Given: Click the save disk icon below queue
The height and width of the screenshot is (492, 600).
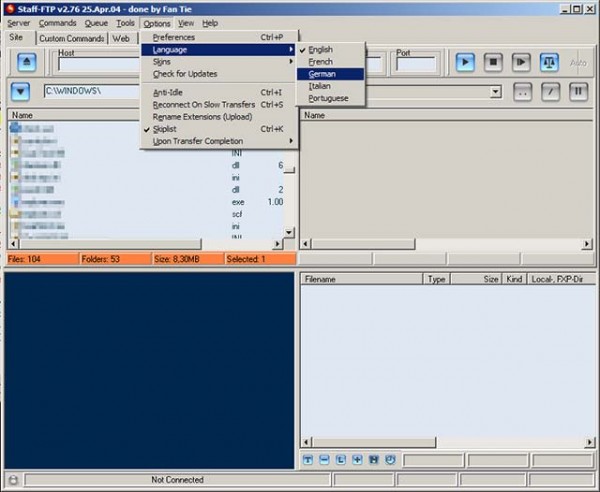Looking at the screenshot, I should tap(374, 460).
